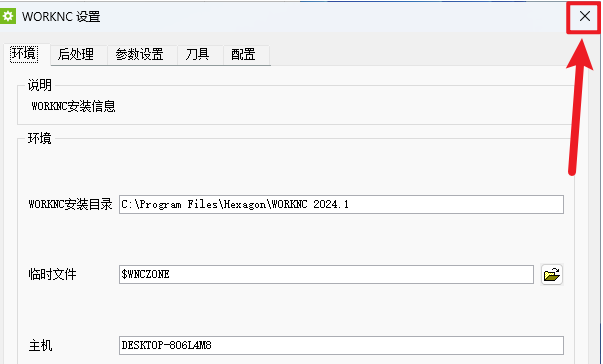
Task: Click the WORKNC安装信息 description text
Action: pos(73,106)
